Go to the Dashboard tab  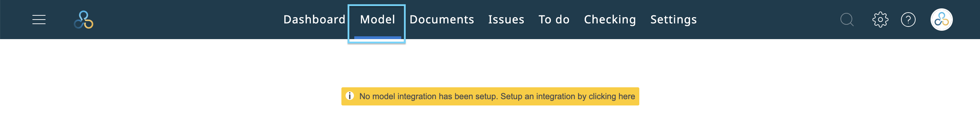tap(314, 20)
